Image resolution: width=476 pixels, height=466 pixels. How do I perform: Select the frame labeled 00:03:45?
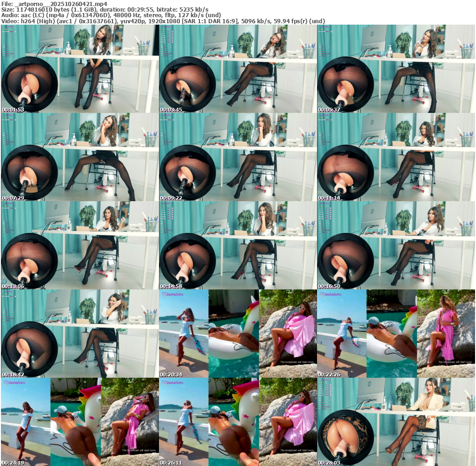pos(238,69)
